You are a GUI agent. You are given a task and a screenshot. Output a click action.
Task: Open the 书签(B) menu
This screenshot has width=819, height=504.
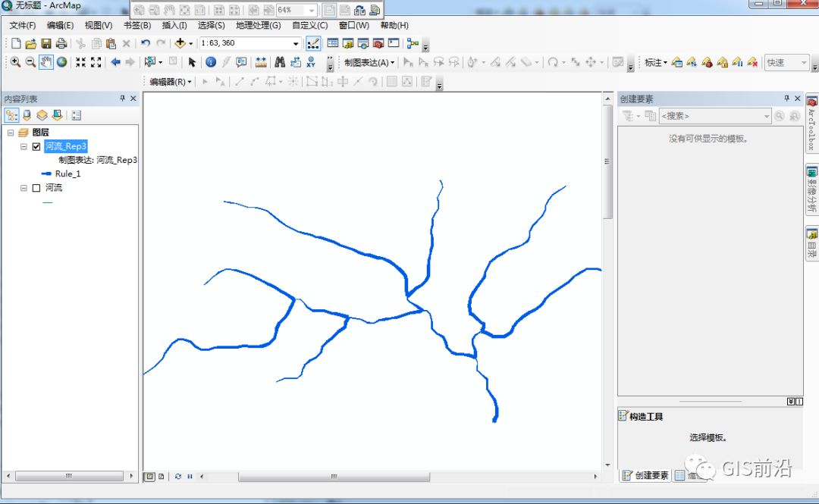click(137, 25)
